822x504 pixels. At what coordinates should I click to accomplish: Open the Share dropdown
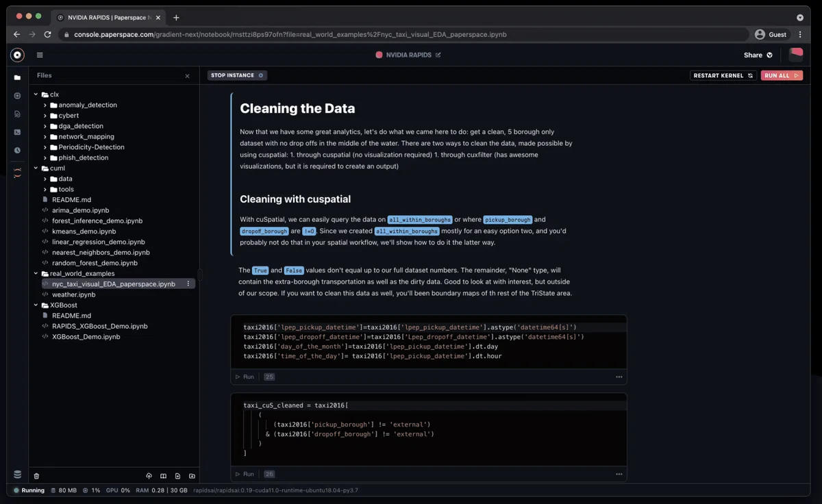pyautogui.click(x=758, y=55)
